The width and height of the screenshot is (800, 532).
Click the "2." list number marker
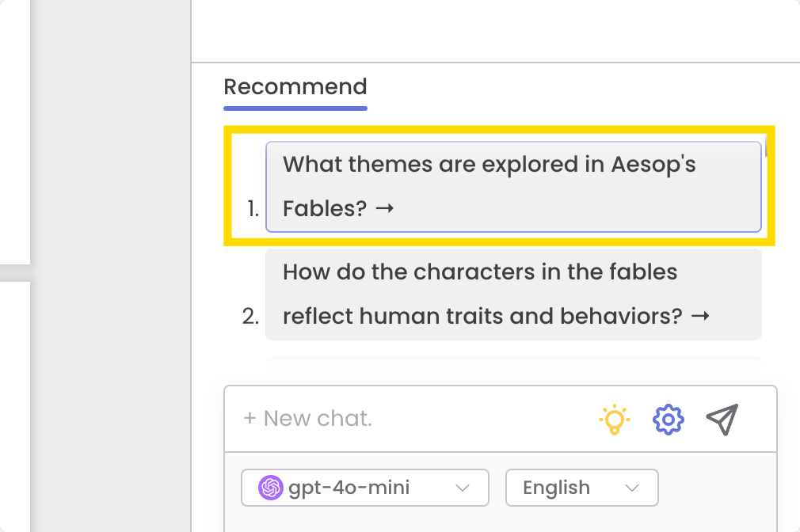pyautogui.click(x=250, y=316)
